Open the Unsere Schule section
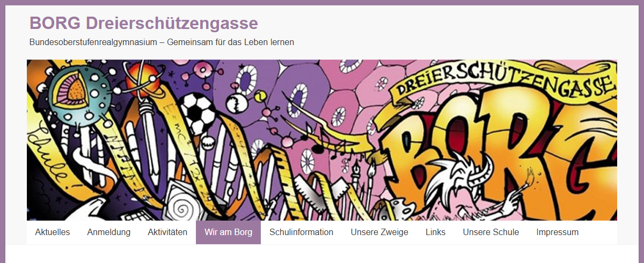644x263 pixels. point(491,232)
